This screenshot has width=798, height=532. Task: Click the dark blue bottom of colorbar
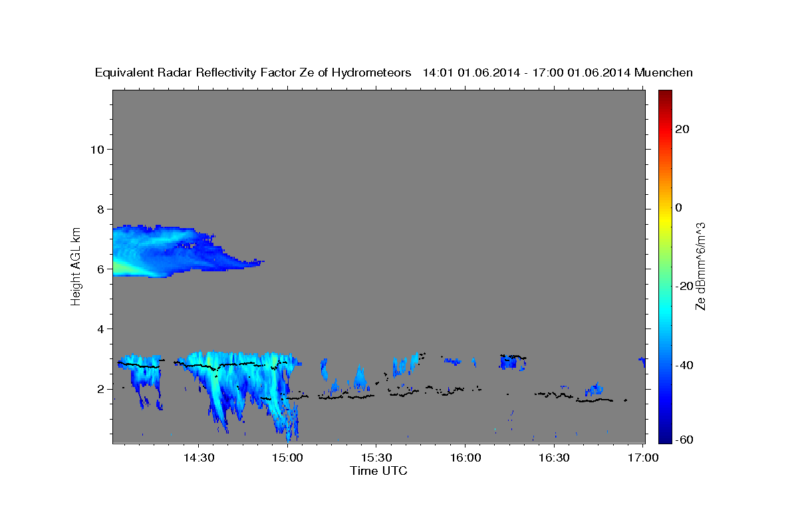tap(664, 439)
